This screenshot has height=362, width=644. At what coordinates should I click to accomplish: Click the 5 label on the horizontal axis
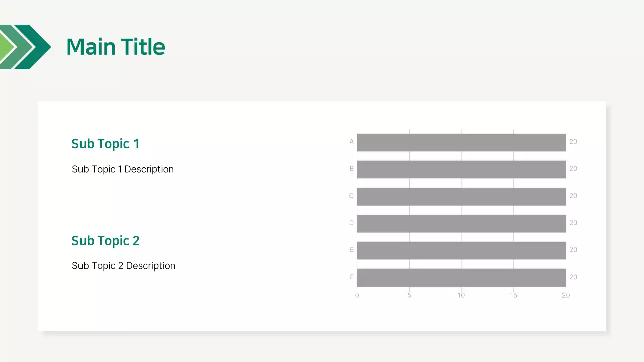(409, 295)
